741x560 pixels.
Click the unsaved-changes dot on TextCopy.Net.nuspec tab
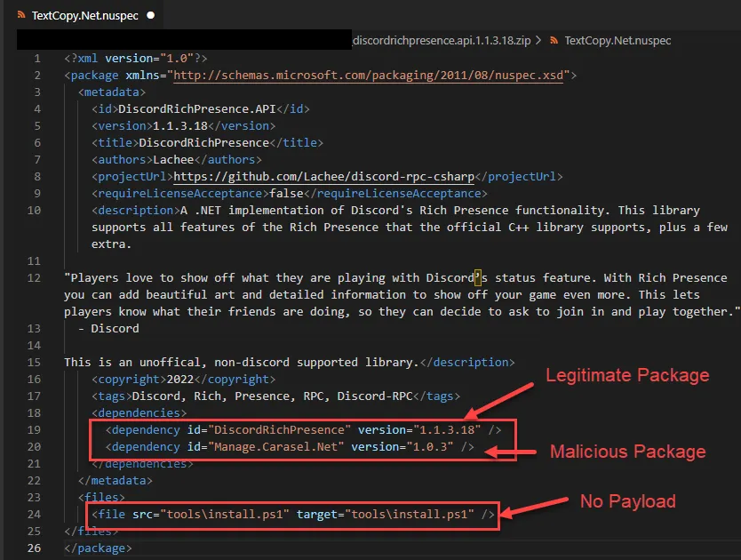coord(151,15)
